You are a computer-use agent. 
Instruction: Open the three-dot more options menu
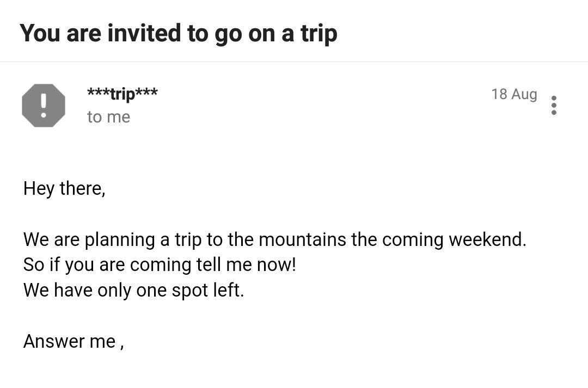[x=554, y=106]
